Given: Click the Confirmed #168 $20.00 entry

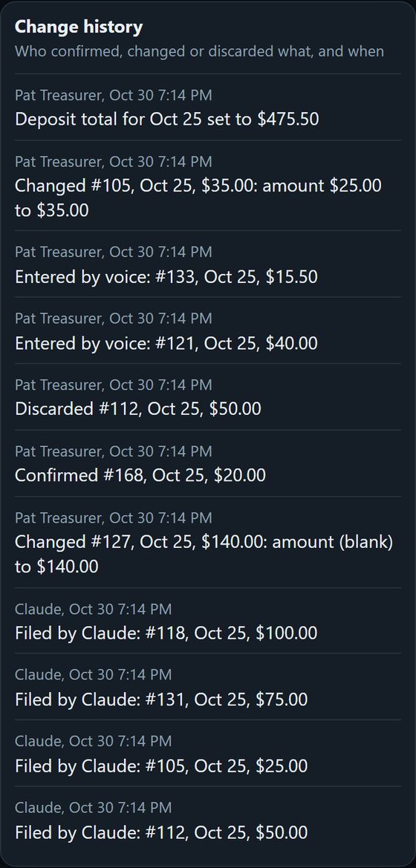Looking at the screenshot, I should point(208,463).
